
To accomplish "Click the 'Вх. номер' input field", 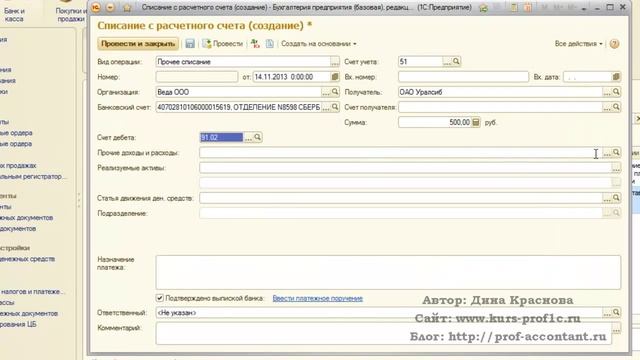I will 463,77.
